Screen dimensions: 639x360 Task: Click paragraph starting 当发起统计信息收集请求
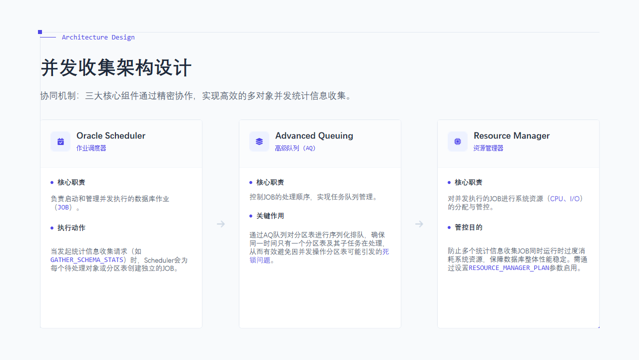(119, 260)
